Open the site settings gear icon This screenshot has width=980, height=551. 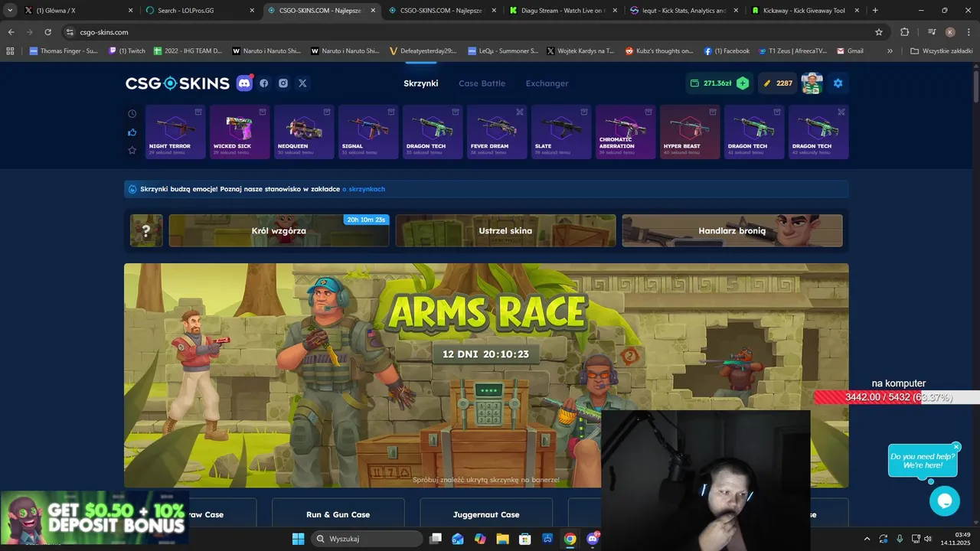(838, 83)
